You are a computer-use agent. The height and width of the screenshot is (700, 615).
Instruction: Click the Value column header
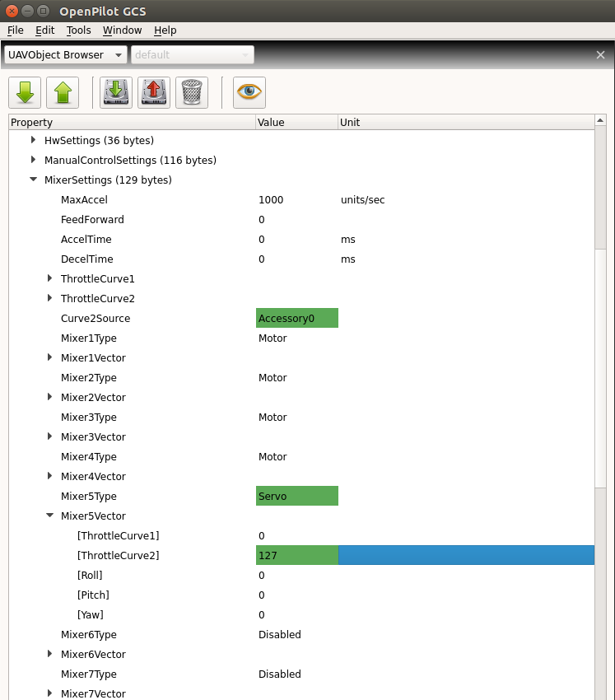click(x=296, y=122)
